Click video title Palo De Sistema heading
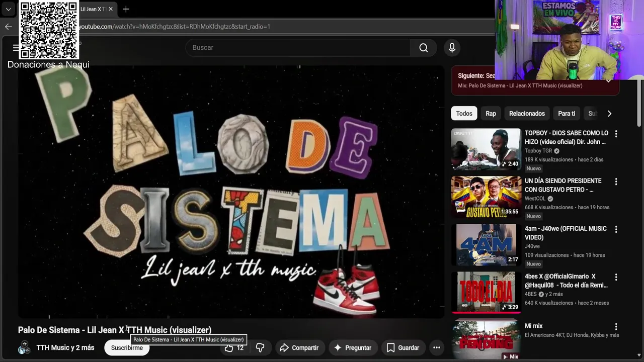This screenshot has height=362, width=644. point(115,330)
